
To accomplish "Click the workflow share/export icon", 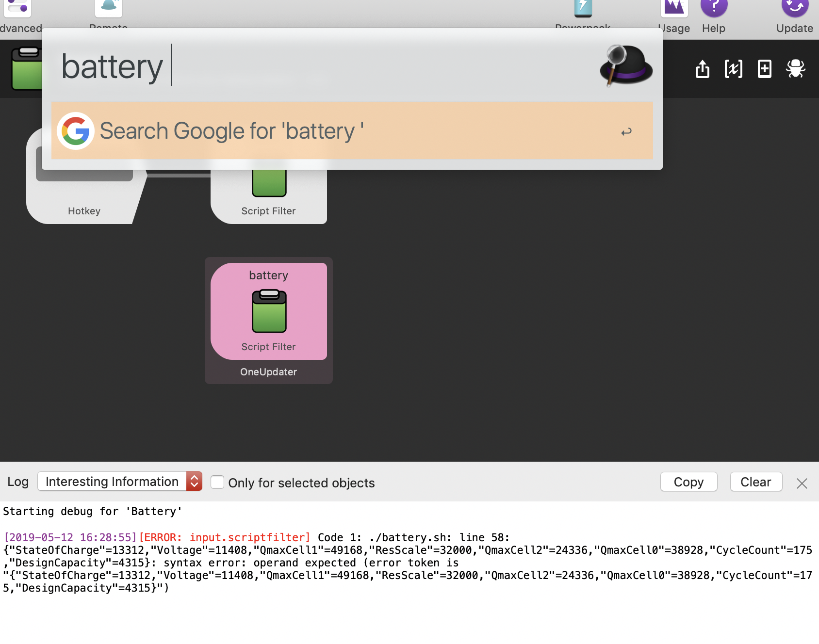I will pos(702,69).
